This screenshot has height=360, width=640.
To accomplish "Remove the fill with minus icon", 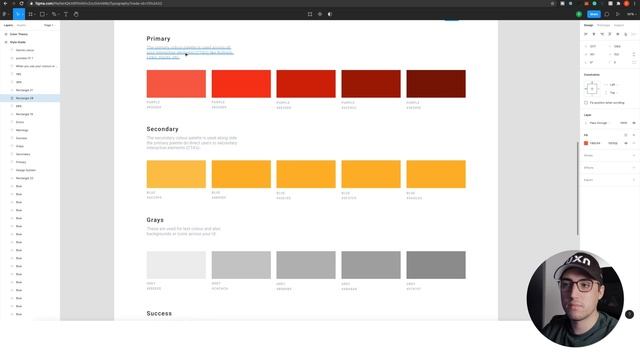I will coord(634,143).
